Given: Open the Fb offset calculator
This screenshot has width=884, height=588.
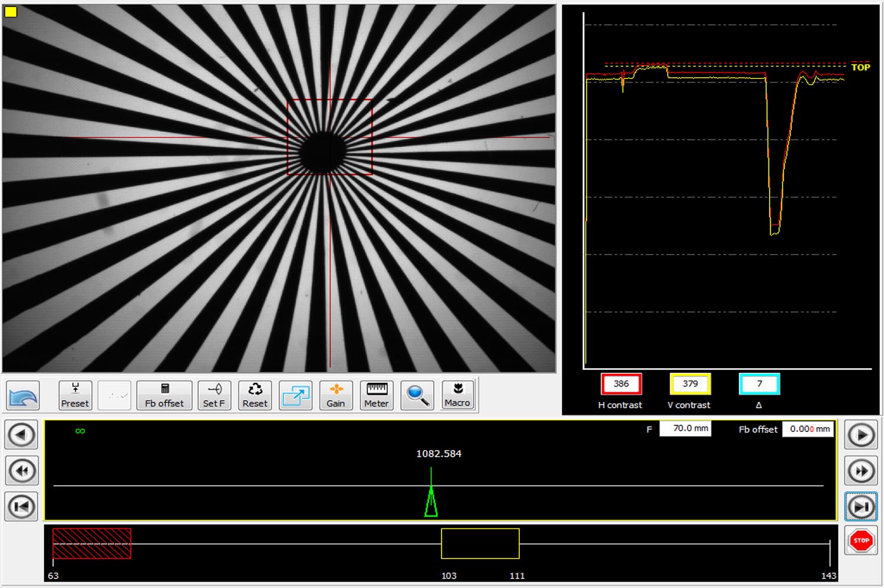Looking at the screenshot, I should point(164,395).
